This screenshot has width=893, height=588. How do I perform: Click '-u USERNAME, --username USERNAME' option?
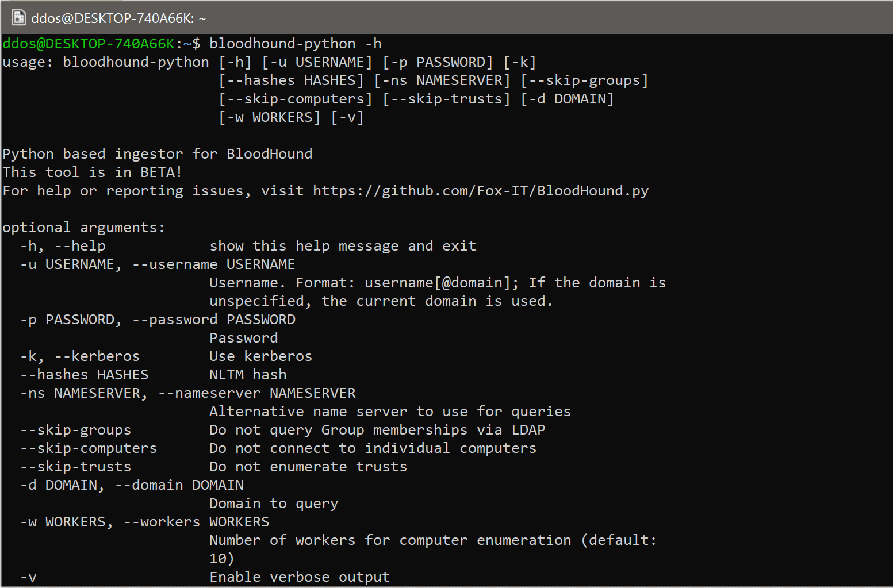pos(158,264)
